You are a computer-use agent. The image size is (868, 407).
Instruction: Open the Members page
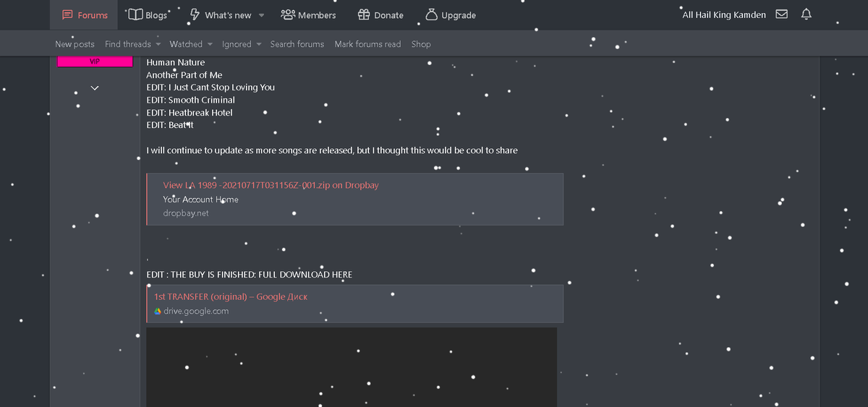click(308, 14)
